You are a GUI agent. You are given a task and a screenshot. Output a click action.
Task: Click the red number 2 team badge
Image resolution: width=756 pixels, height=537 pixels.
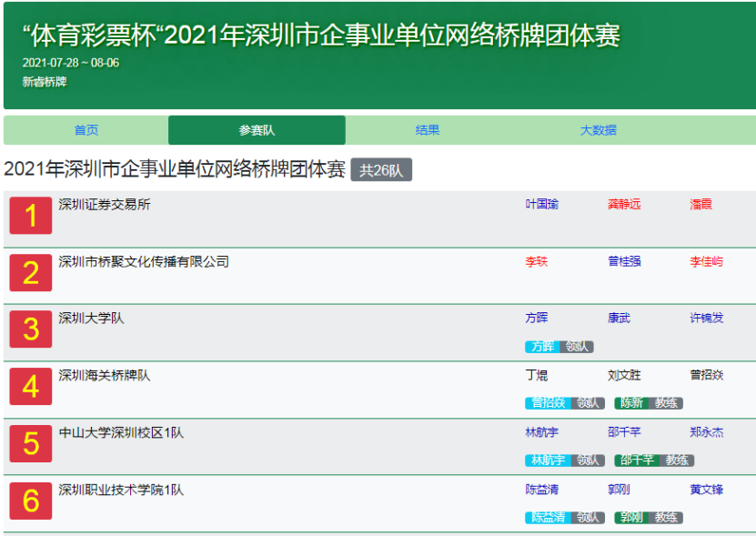pos(31,273)
